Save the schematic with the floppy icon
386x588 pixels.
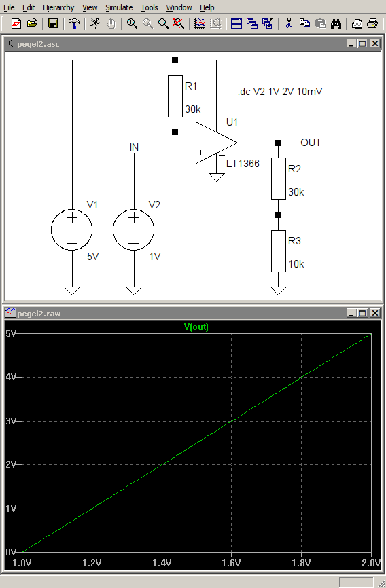pos(53,24)
